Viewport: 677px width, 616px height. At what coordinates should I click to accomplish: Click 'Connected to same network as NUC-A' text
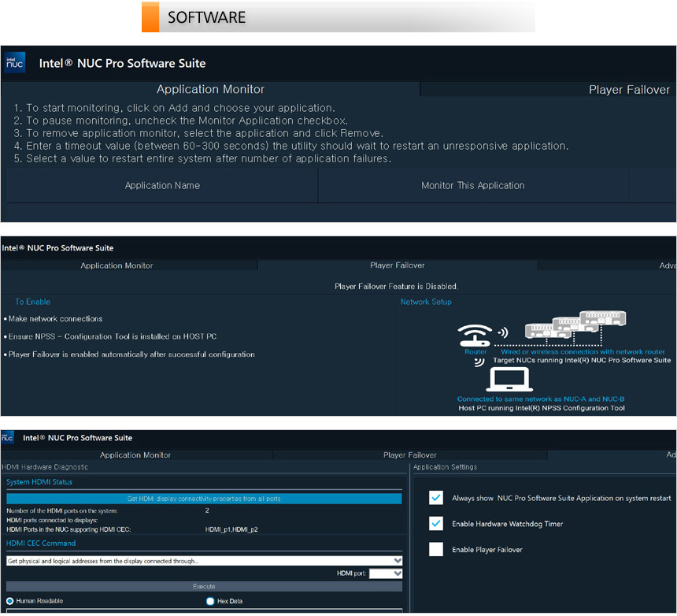pos(541,399)
